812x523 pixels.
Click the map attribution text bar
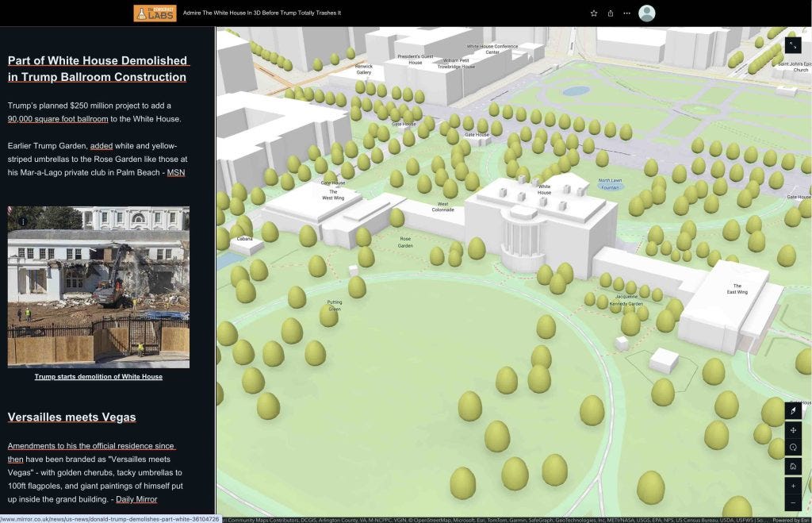[496, 520]
